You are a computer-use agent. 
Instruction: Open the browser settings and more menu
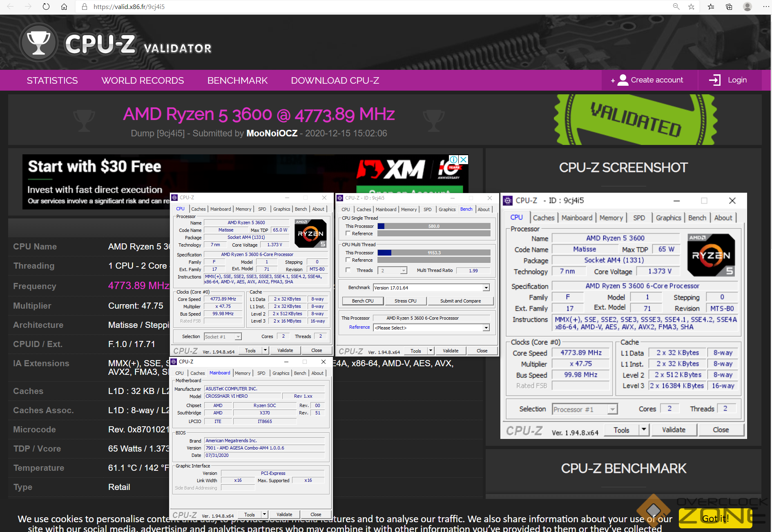click(766, 7)
